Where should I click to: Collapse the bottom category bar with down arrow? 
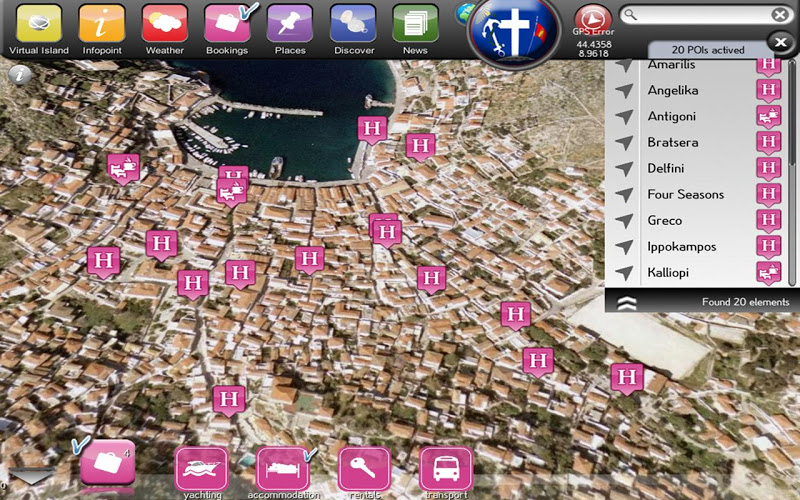click(32, 476)
